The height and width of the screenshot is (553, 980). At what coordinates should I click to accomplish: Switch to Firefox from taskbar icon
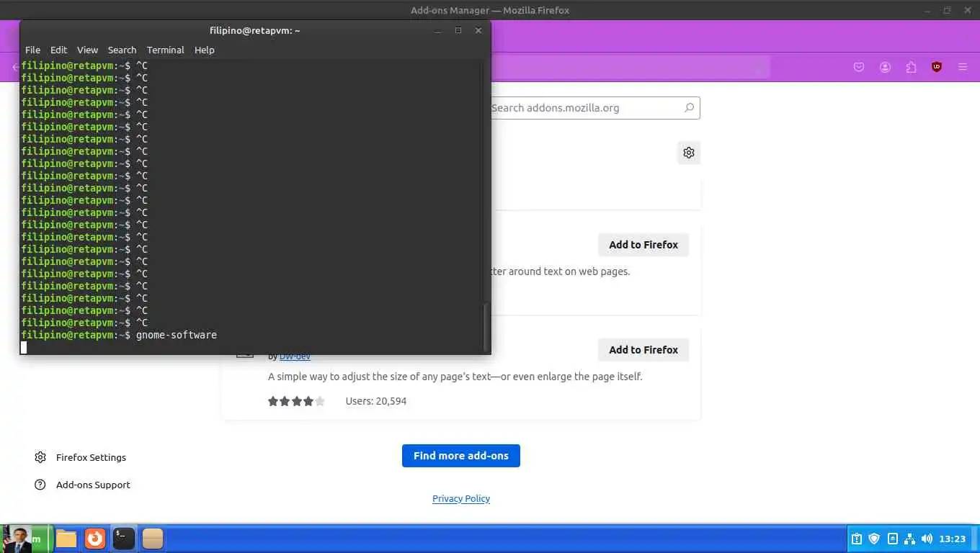[95, 539]
